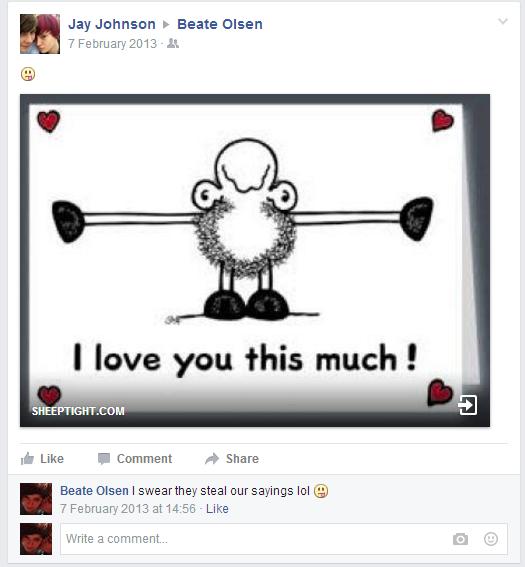
Task: Open the emoji picker smiley icon
Action: 491,539
